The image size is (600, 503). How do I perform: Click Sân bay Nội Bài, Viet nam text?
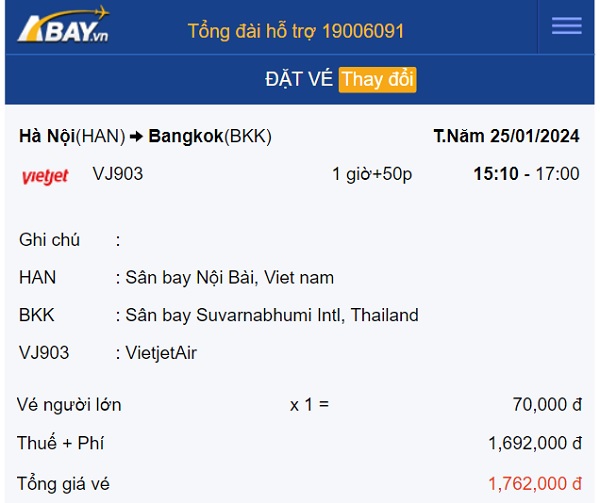point(230,277)
